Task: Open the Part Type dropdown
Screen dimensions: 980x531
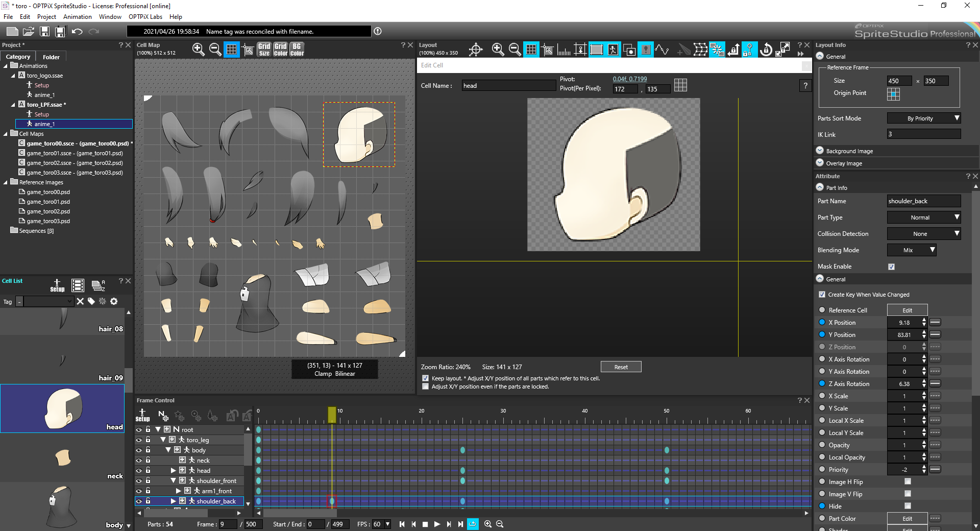Action: click(x=924, y=218)
